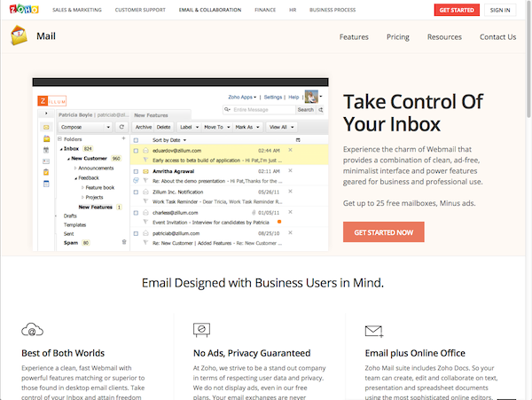Click the user profile photo in preview

point(311,97)
